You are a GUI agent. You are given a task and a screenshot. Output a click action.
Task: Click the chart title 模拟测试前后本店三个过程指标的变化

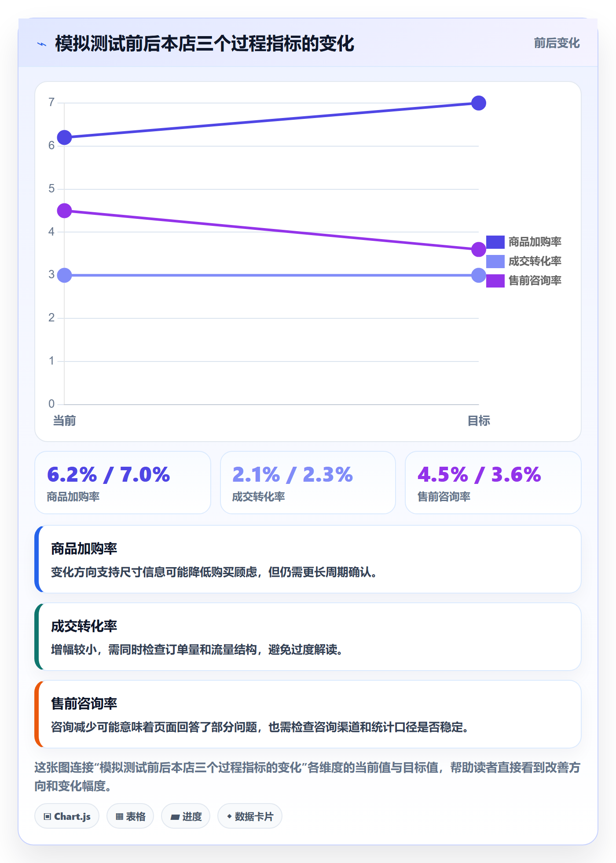pos(205,44)
